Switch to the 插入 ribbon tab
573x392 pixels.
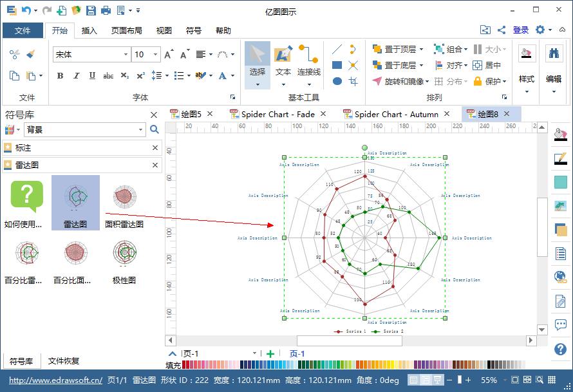coord(89,31)
